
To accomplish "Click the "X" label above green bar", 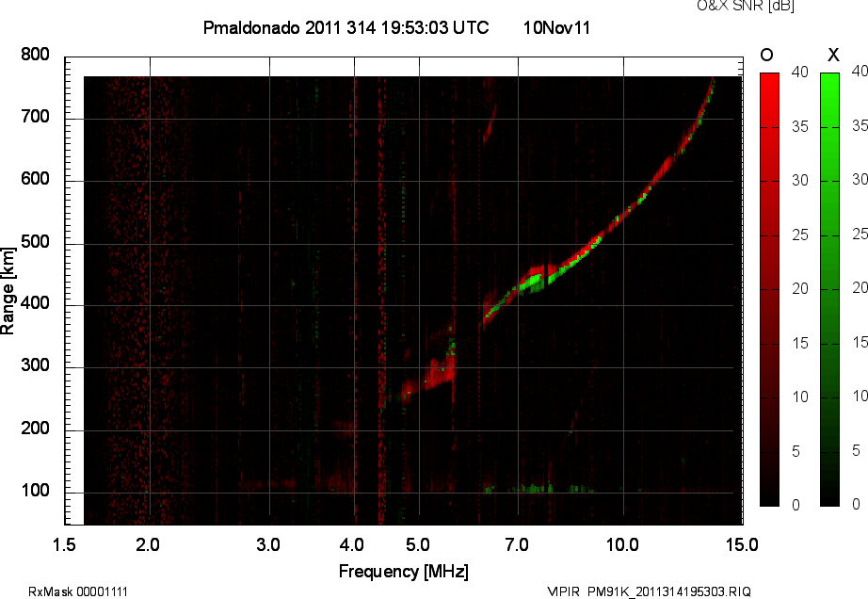I will pyautogui.click(x=833, y=55).
